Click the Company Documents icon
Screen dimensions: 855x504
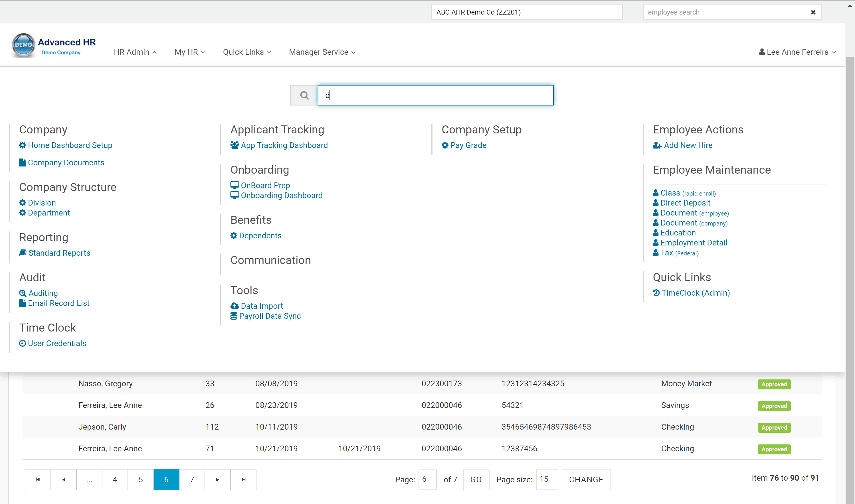pyautogui.click(x=22, y=162)
